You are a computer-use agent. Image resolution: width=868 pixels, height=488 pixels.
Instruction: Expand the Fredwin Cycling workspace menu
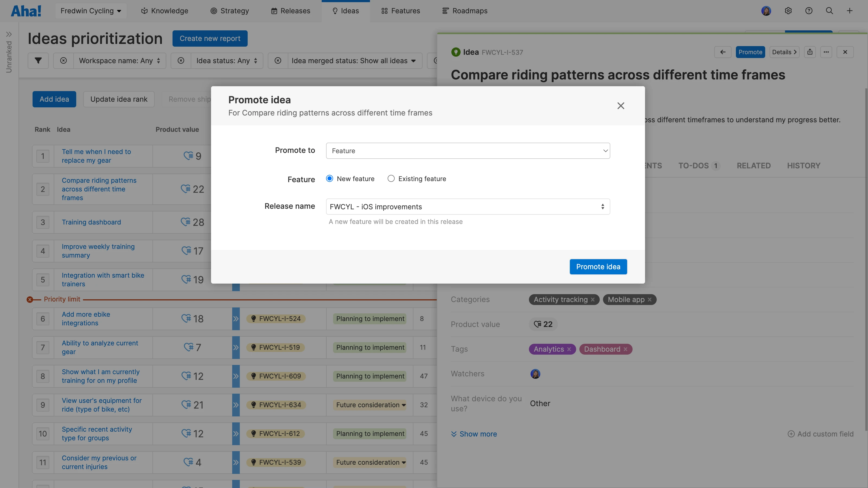(x=91, y=11)
